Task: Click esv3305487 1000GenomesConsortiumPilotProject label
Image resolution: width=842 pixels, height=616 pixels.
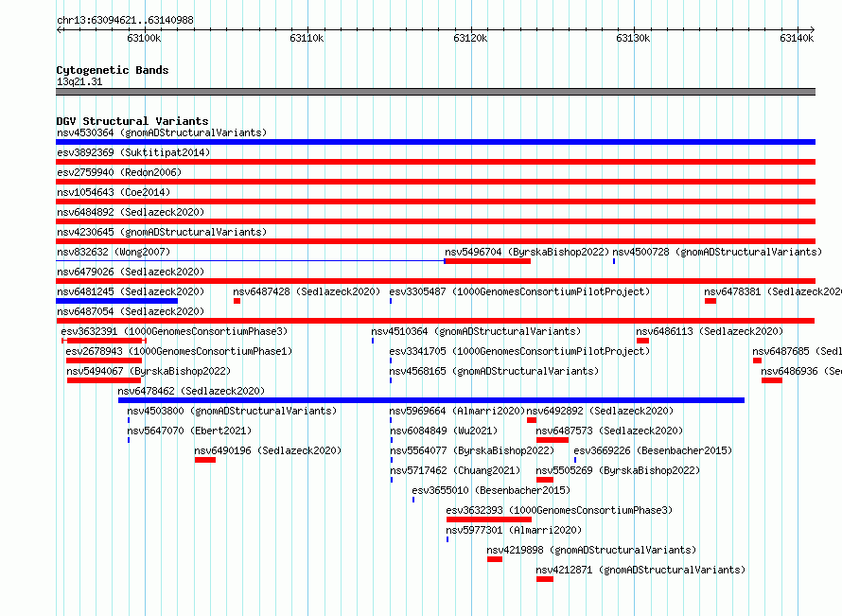Action: pyautogui.click(x=519, y=291)
